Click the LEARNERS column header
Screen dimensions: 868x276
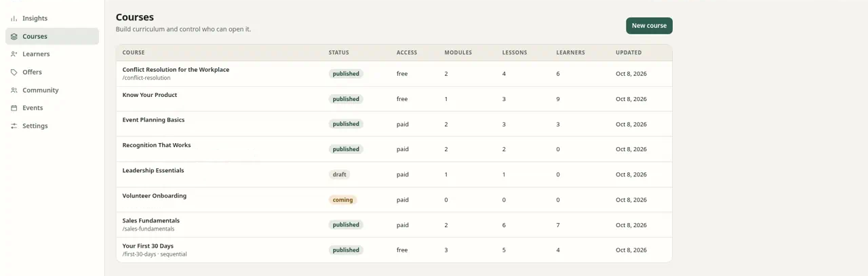click(x=570, y=52)
